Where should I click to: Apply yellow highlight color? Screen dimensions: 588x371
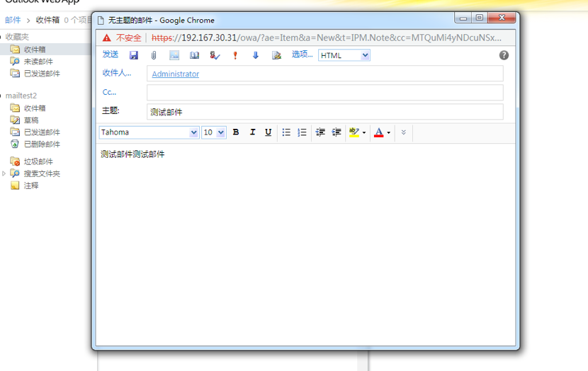click(x=354, y=132)
